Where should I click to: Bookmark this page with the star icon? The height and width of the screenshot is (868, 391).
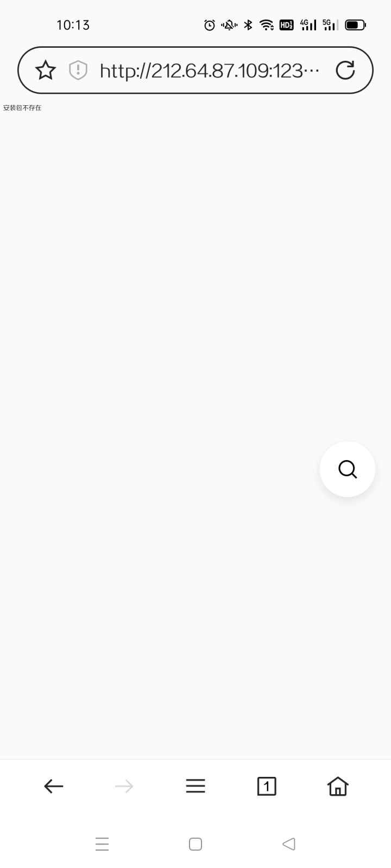(46, 71)
